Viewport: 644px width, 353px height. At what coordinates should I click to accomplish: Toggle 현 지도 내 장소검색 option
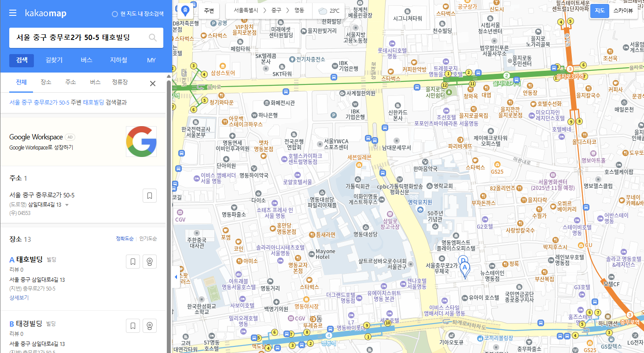(x=138, y=14)
